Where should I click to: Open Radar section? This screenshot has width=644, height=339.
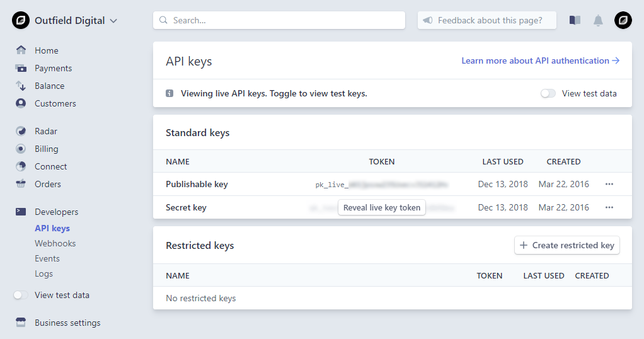46,132
